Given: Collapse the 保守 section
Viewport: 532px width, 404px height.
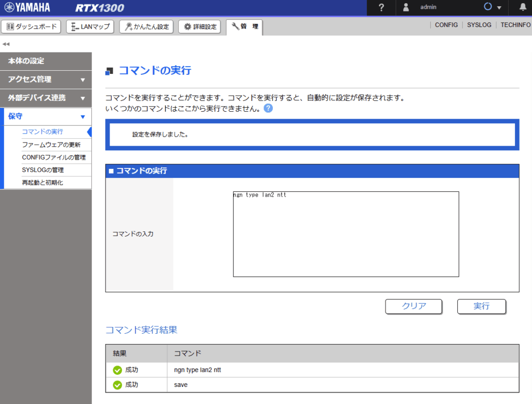Looking at the screenshot, I should [46, 116].
